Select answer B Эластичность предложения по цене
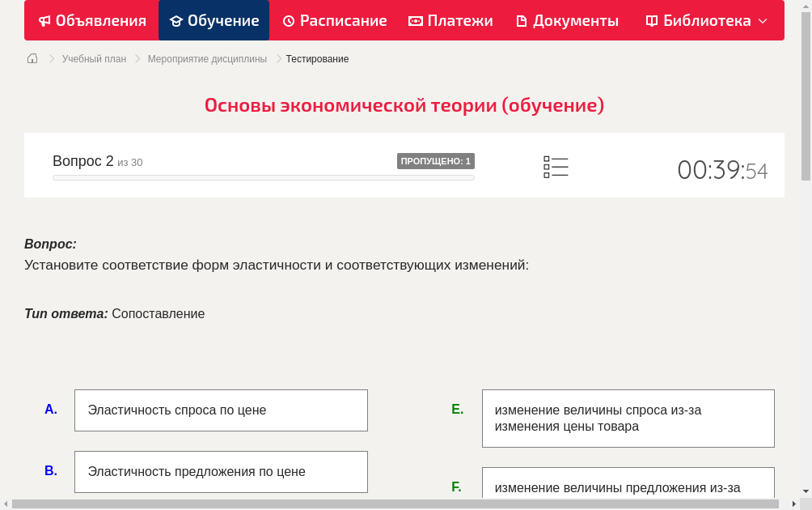 [221, 471]
